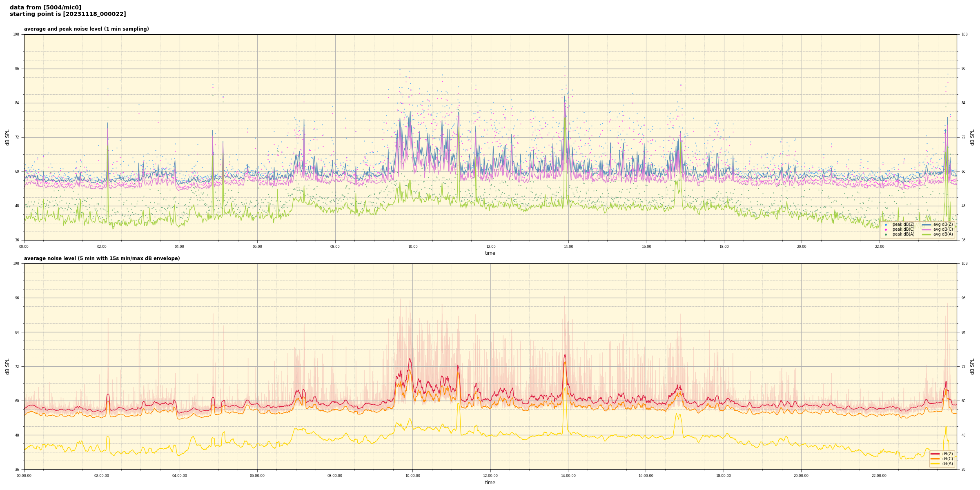Click the right 'dB SPL' label of top chart
Screen dimensions: 980x490
pyautogui.click(x=972, y=137)
